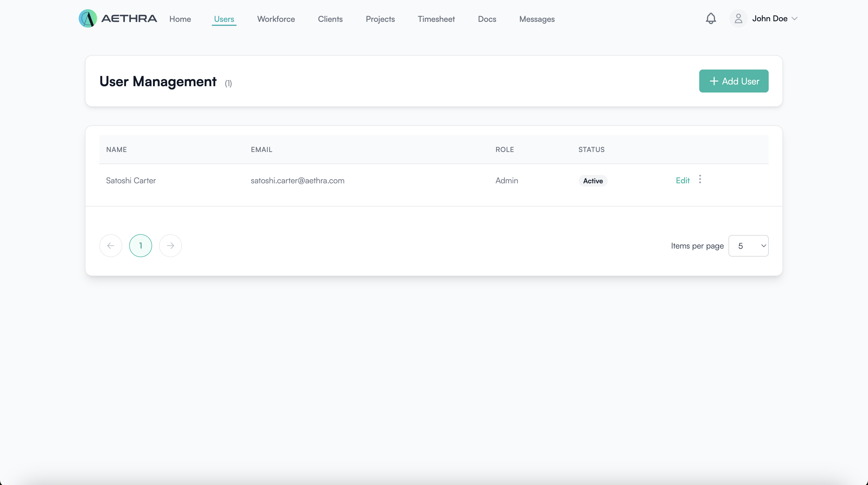Viewport: 868px width, 485px height.
Task: Click the Add User button
Action: [x=734, y=81]
